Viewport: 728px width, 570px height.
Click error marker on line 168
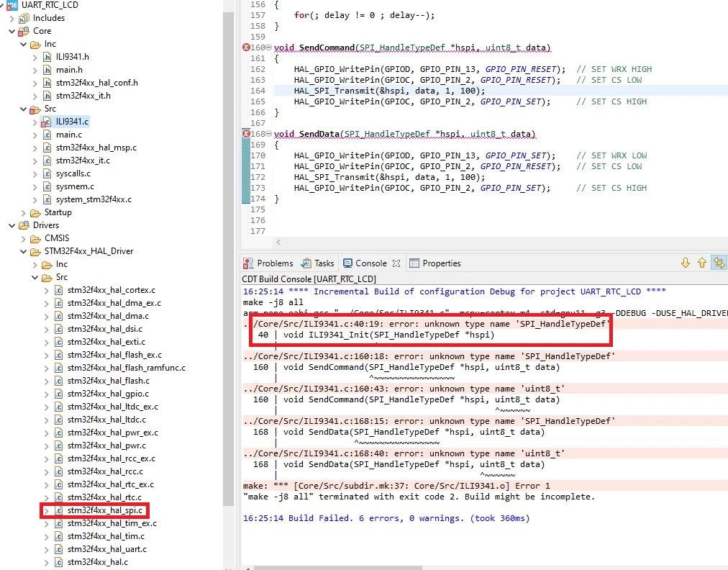246,134
